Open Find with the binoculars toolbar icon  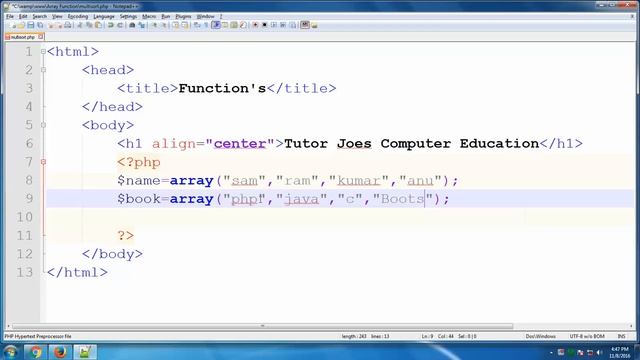[x=132, y=25]
